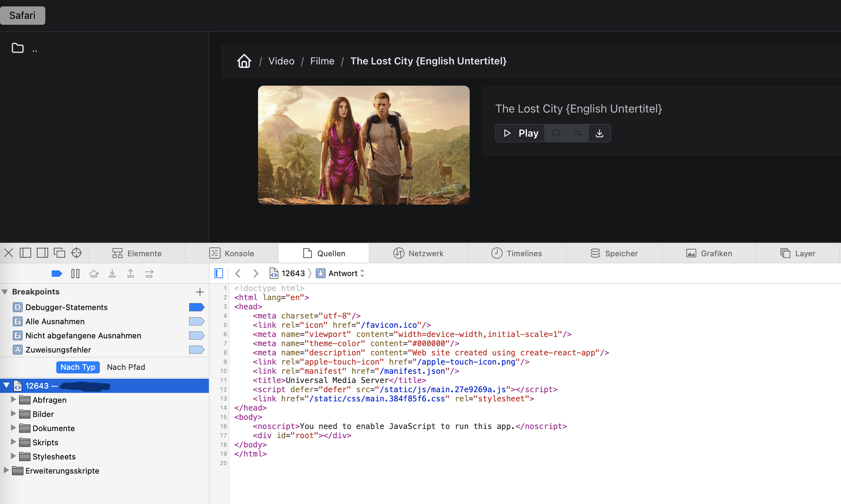Screen dimensions: 841x504
Task: Select Nach Pfad grouping
Action: pyautogui.click(x=126, y=367)
